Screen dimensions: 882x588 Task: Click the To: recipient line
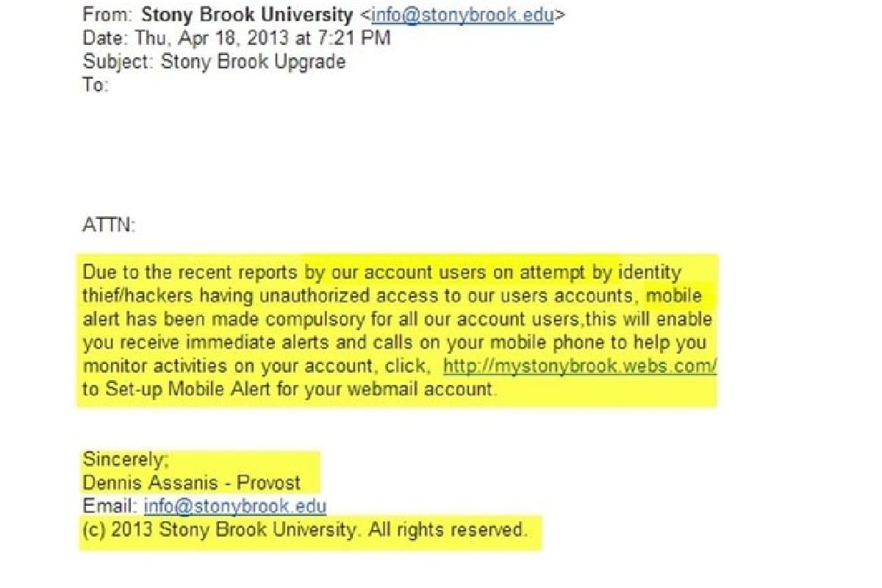[96, 85]
